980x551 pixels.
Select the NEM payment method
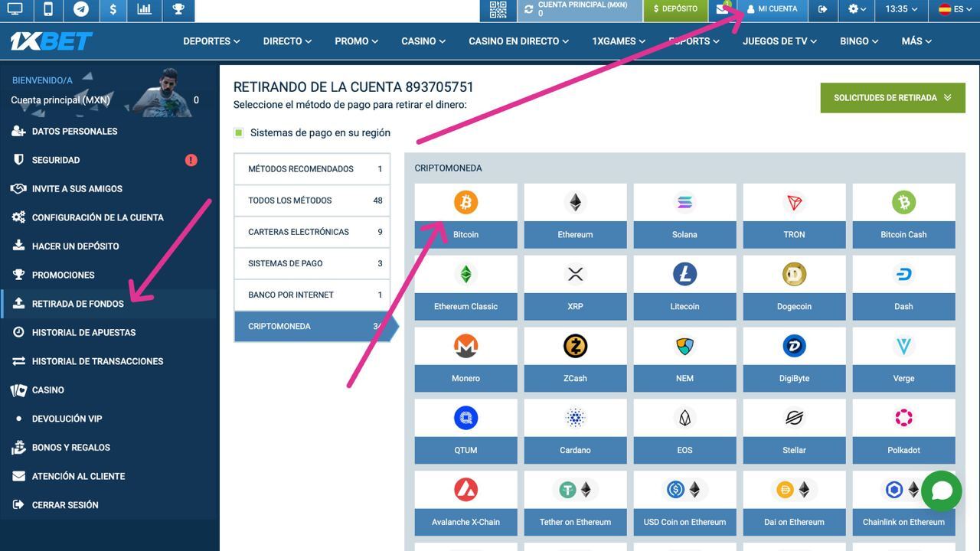click(x=684, y=360)
